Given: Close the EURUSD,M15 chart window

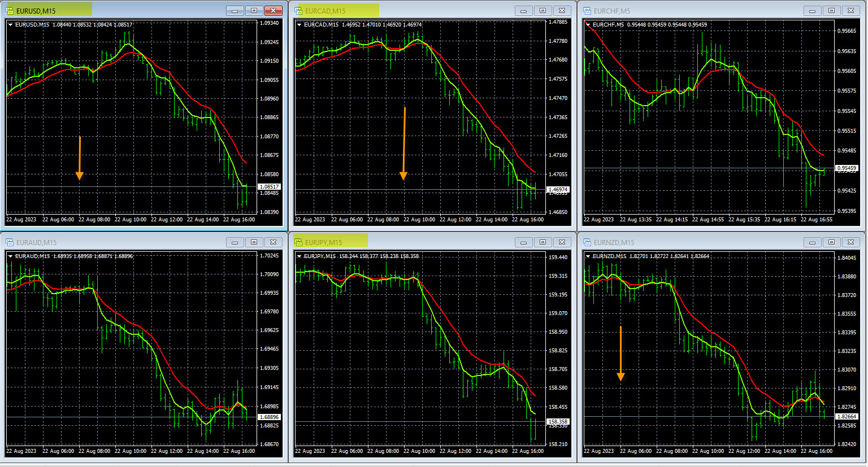Looking at the screenshot, I should point(274,11).
